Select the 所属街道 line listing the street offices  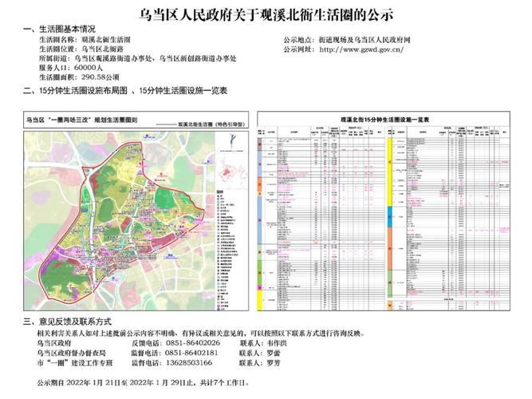pos(138,58)
